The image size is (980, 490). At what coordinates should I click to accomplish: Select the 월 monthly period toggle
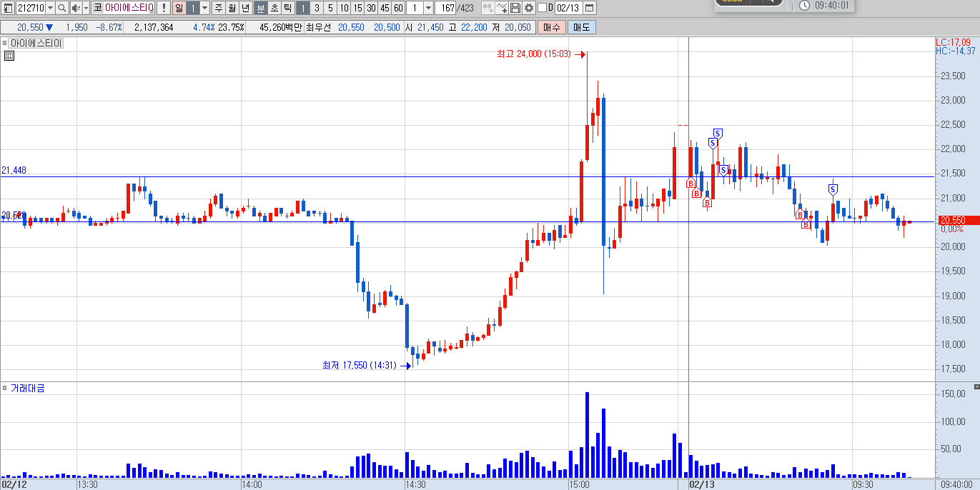(232, 8)
